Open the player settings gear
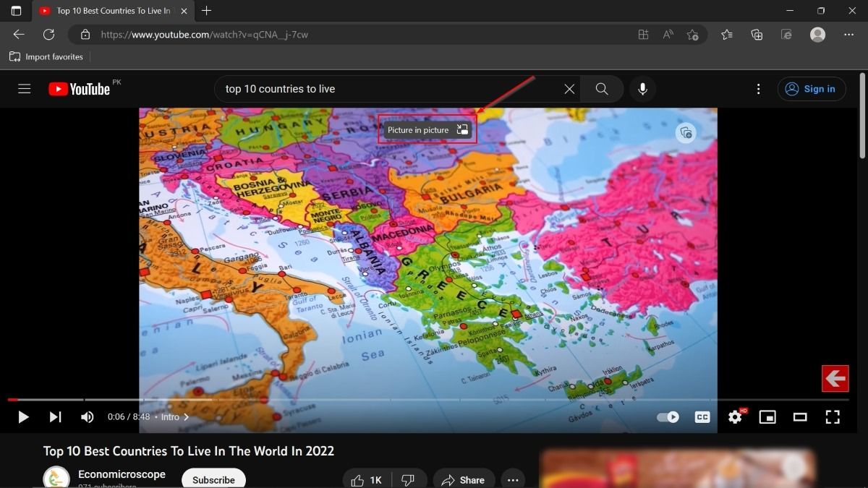This screenshot has width=868, height=488. 735,417
